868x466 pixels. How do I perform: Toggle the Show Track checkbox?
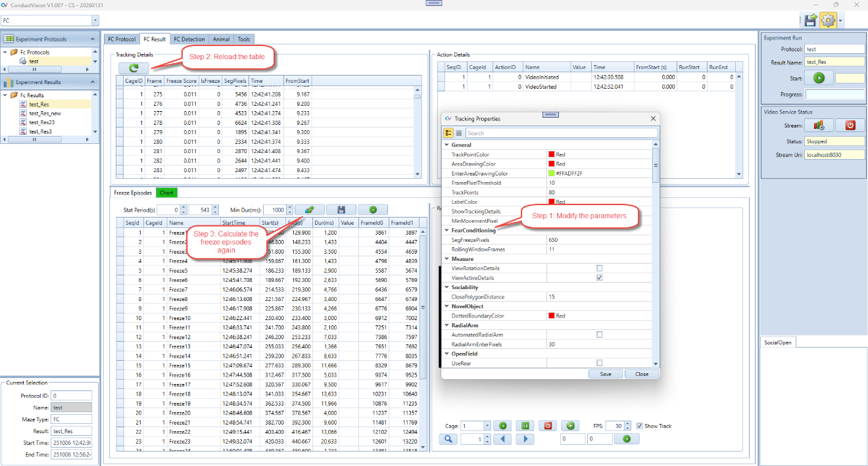640,426
